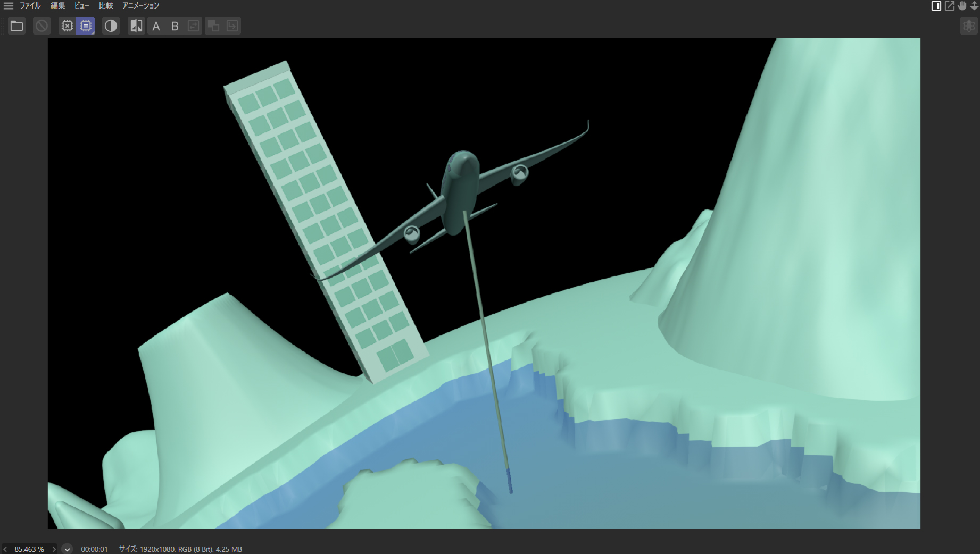Open the ファイル menu
The width and height of the screenshot is (980, 554).
pyautogui.click(x=30, y=6)
